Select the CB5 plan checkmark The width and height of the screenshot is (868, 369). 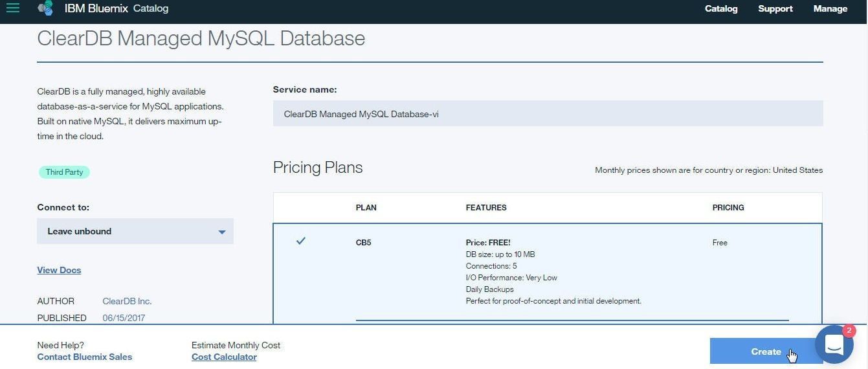(300, 241)
